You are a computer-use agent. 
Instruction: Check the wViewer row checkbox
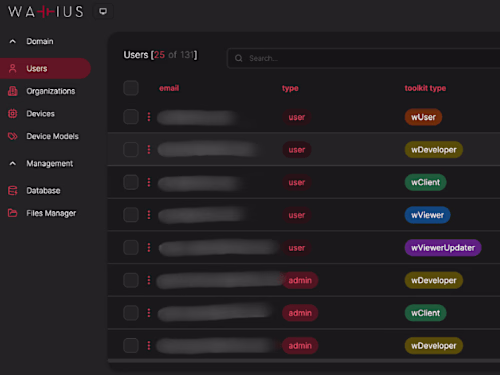[131, 215]
